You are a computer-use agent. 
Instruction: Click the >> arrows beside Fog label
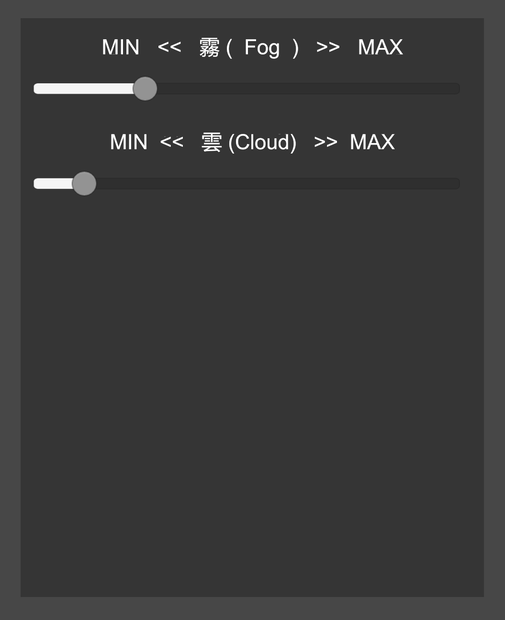328,47
